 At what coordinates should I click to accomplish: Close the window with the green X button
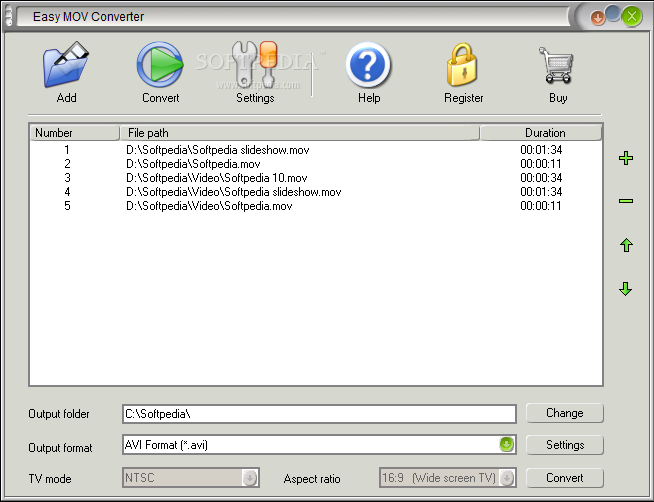tap(631, 17)
